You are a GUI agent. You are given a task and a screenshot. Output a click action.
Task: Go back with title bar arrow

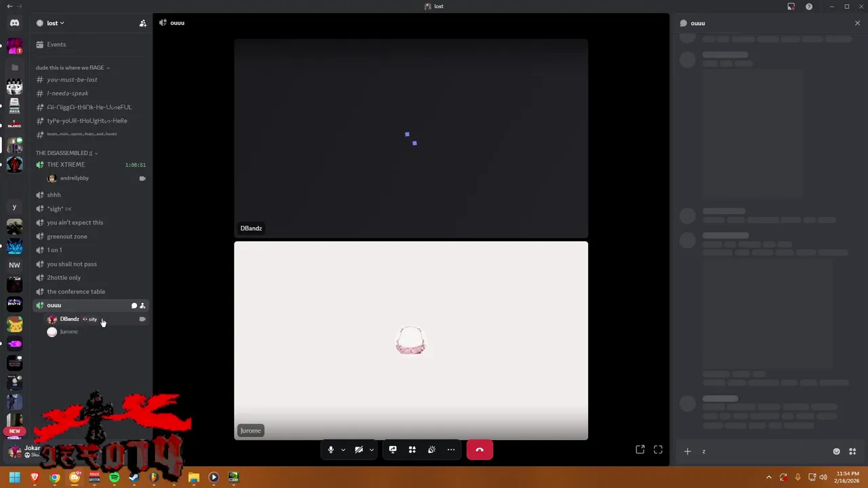(x=9, y=6)
